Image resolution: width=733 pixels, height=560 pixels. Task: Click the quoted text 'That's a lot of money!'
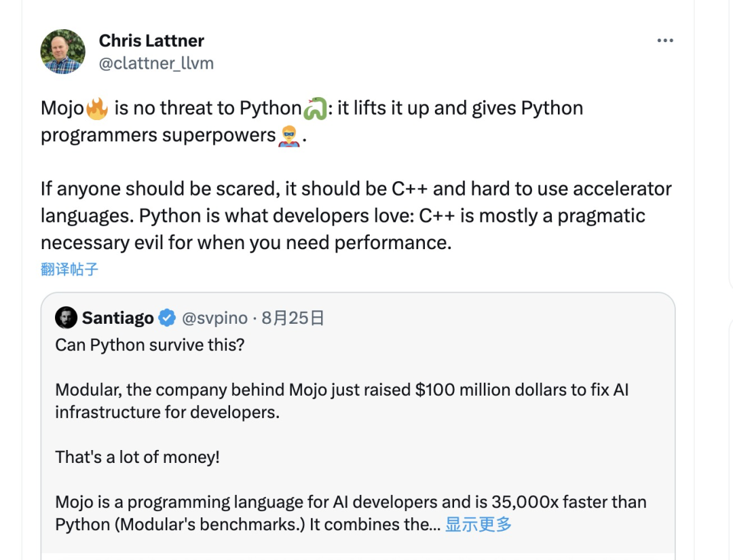point(137,457)
